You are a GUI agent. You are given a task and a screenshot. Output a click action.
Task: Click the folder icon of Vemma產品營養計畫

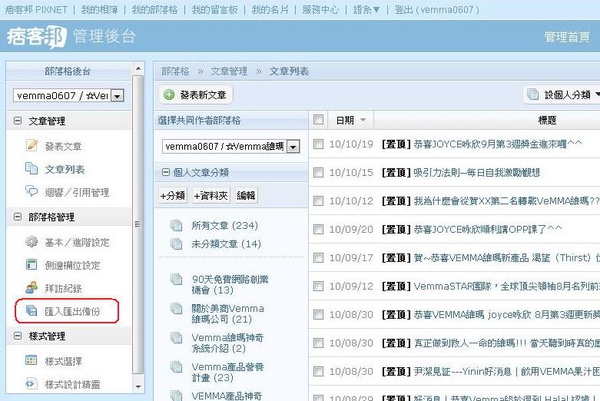(x=176, y=367)
